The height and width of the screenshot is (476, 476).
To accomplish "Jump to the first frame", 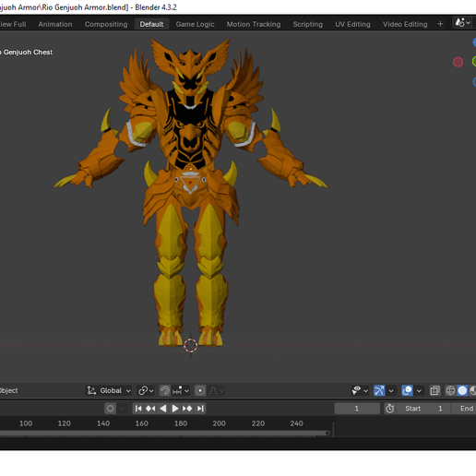I will pyautogui.click(x=138, y=409).
